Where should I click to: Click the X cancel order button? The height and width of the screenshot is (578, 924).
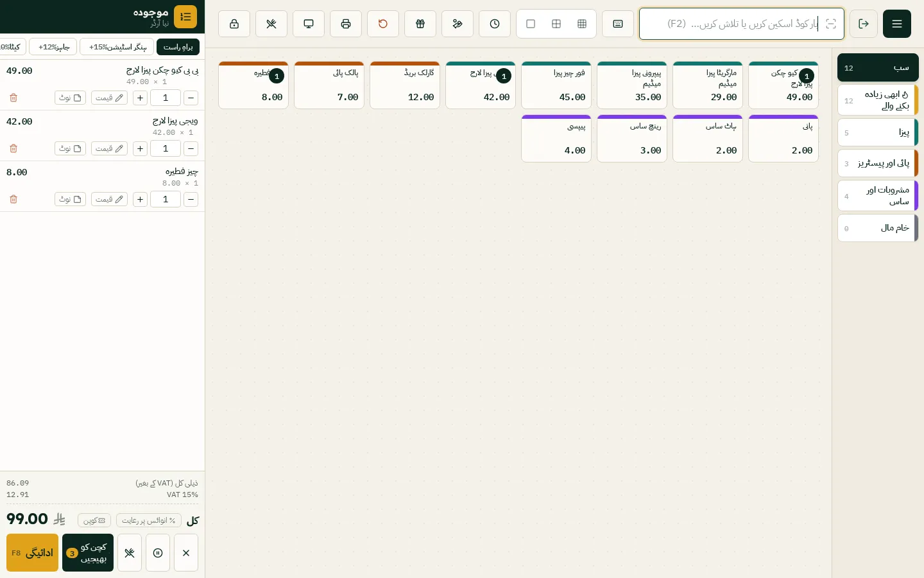coord(186,553)
